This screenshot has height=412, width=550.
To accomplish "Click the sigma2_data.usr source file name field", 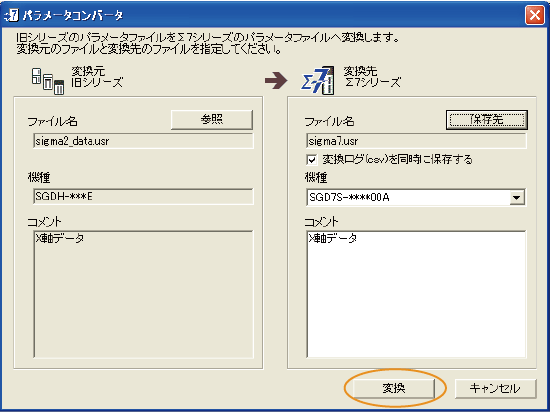I will coord(143,141).
